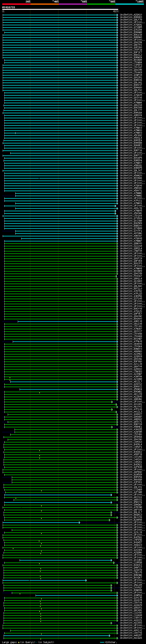
Task: Click the cyan alignment bar of UniRef100_A7PWJ8
Action: (x=65, y=342)
